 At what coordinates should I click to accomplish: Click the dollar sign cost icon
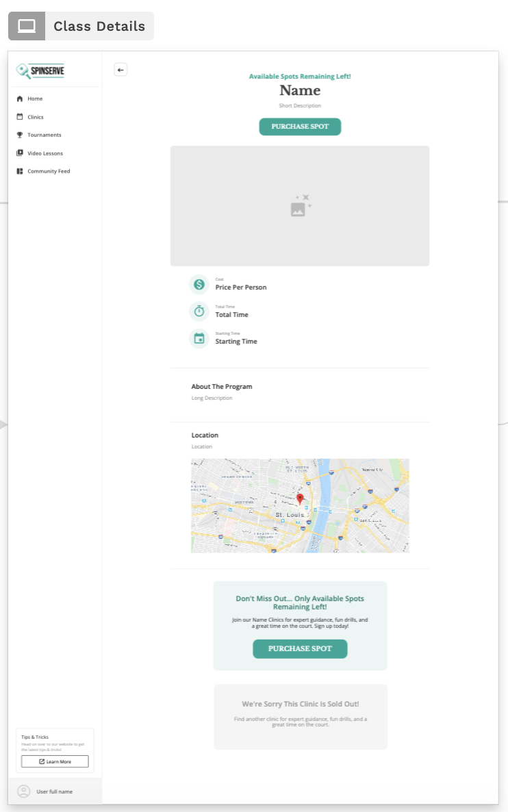(x=199, y=284)
